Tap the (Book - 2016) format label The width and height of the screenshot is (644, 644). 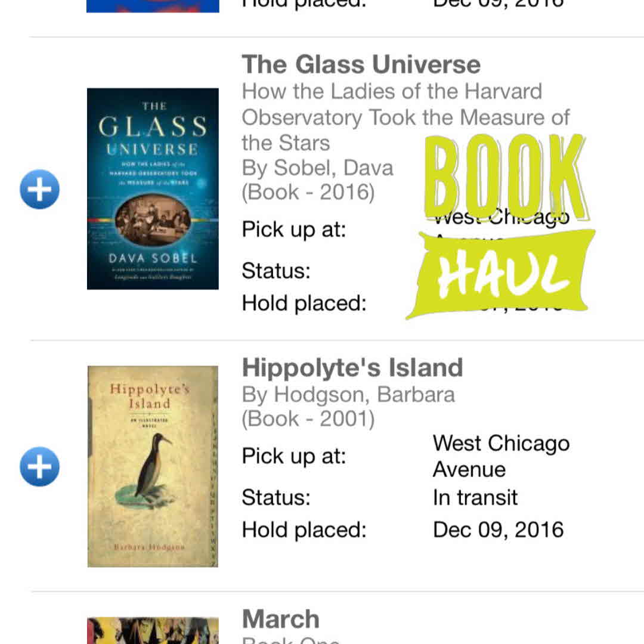(308, 193)
